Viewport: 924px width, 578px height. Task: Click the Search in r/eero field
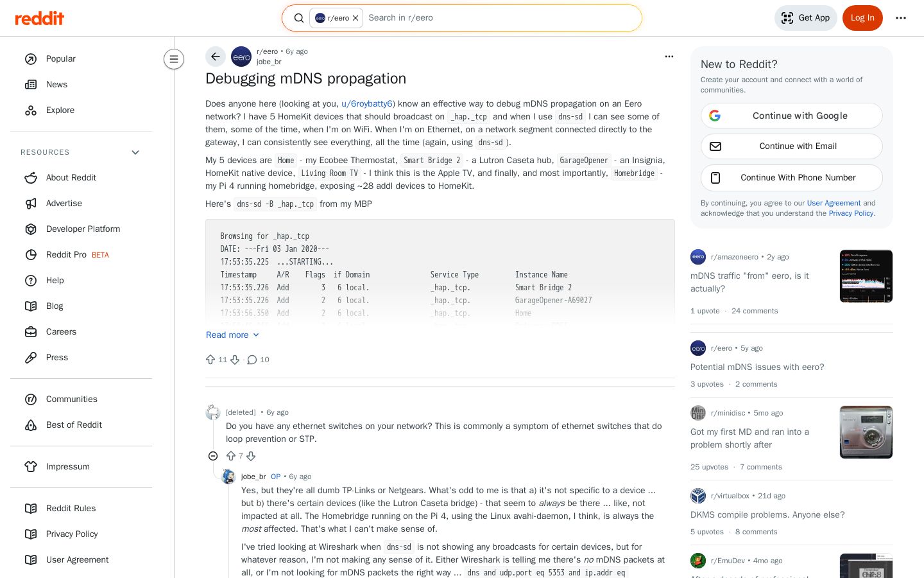pyautogui.click(x=501, y=18)
